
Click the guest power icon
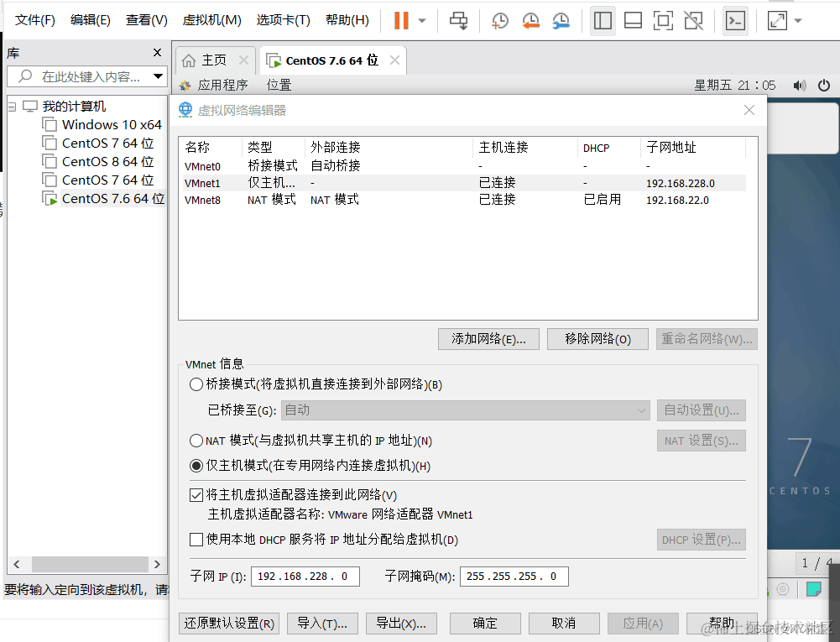pos(824,86)
